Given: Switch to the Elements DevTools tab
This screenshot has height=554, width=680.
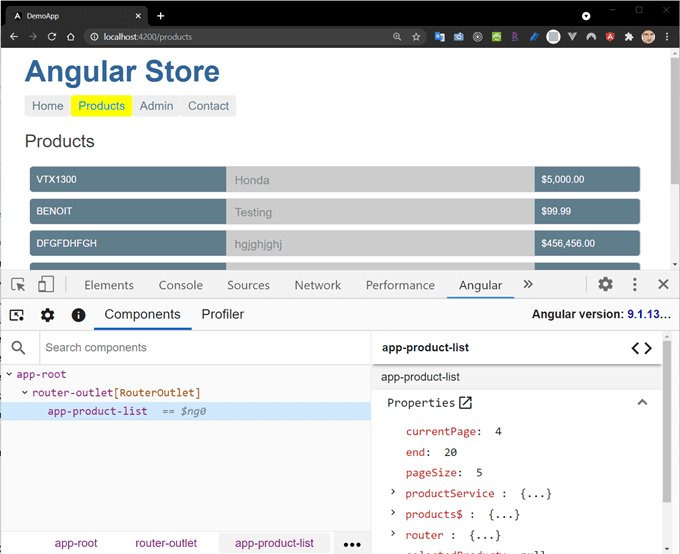Looking at the screenshot, I should [109, 285].
